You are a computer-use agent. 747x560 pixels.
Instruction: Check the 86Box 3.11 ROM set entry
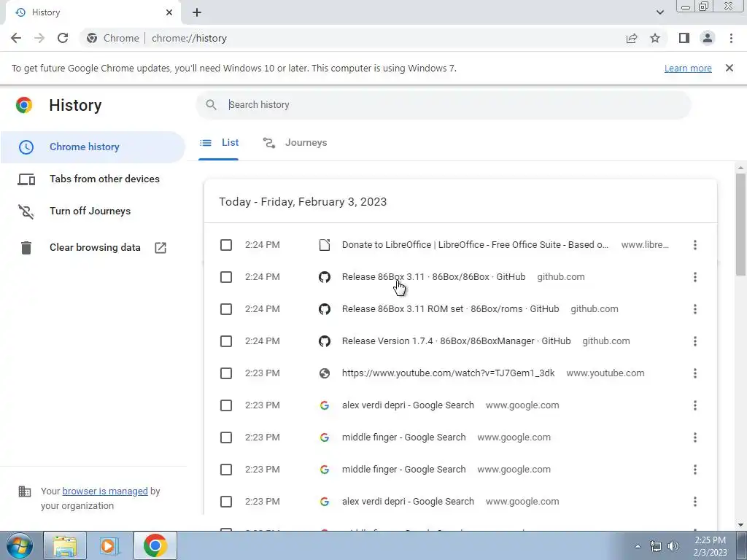click(226, 309)
